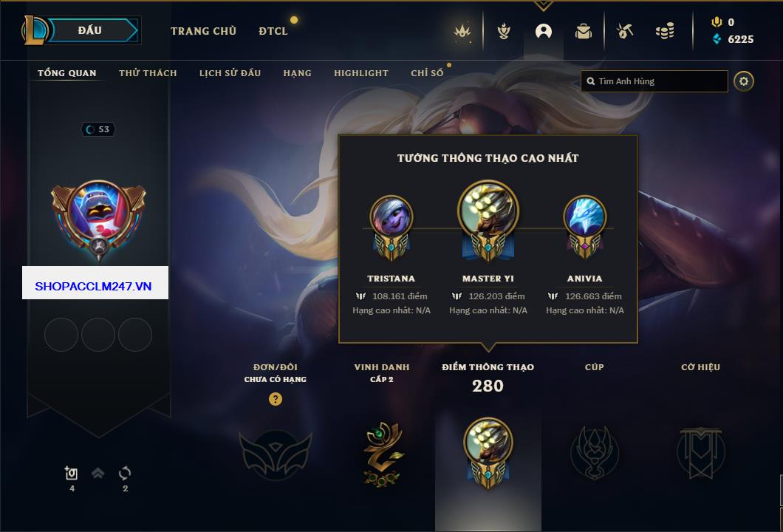Screen dimensions: 783x532
Task: Select the Anivia mastery portrait
Action: (x=584, y=217)
